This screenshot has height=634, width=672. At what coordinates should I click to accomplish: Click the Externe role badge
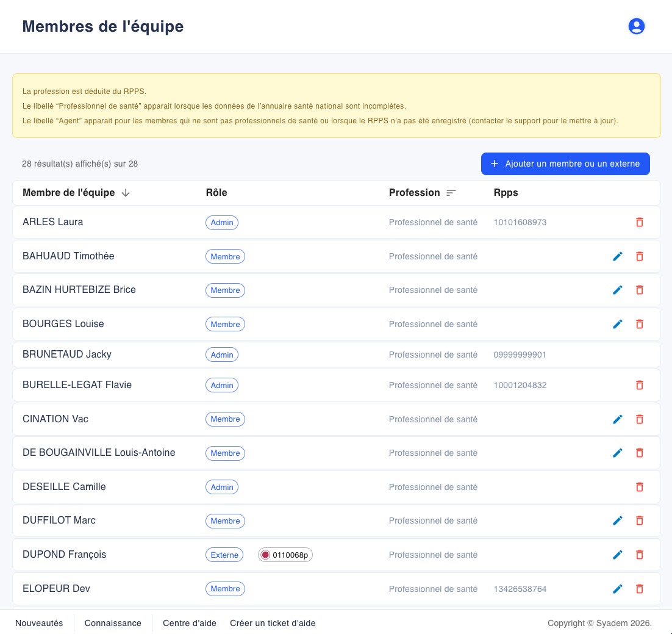tap(224, 555)
